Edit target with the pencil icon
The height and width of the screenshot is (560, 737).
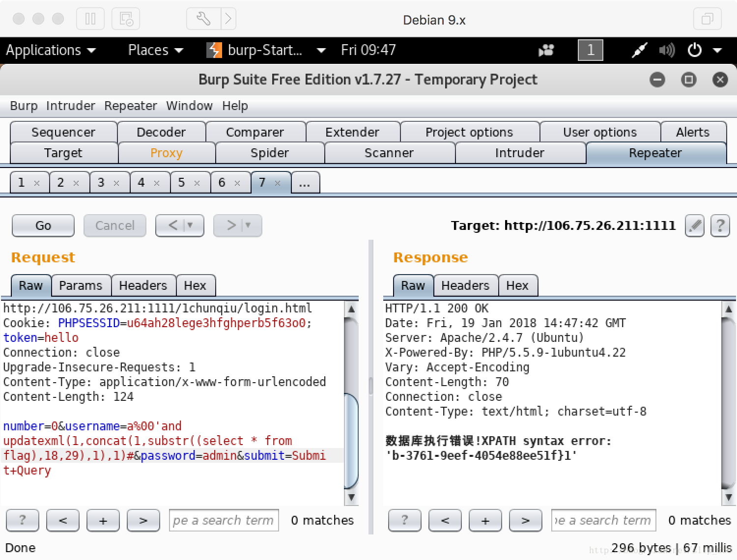[695, 225]
